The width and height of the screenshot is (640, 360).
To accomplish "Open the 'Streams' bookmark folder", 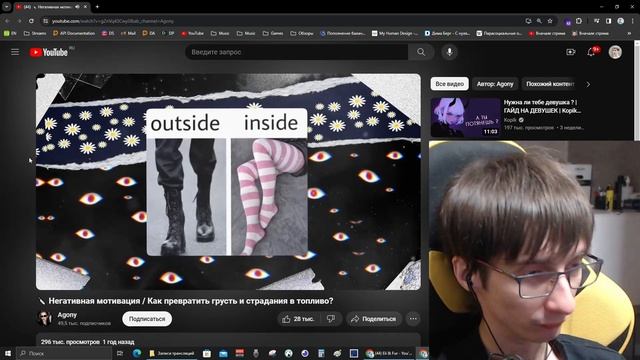I will (x=35, y=33).
